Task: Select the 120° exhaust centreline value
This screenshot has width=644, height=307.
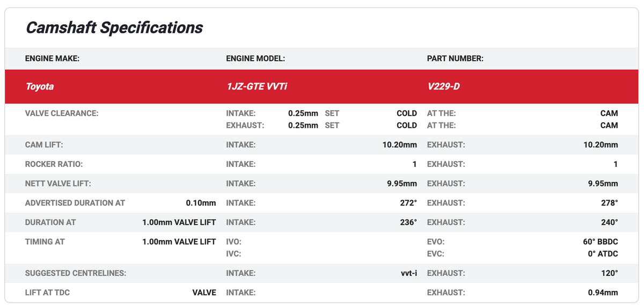Action: coord(609,273)
